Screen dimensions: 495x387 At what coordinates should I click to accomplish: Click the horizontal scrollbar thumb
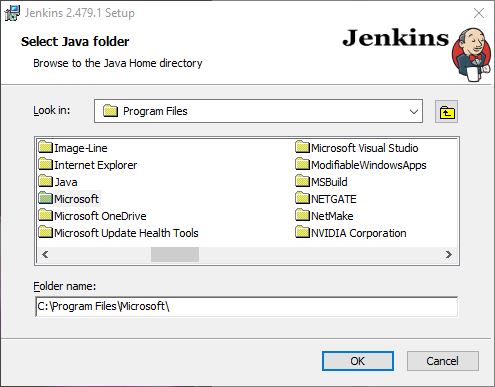(175, 255)
